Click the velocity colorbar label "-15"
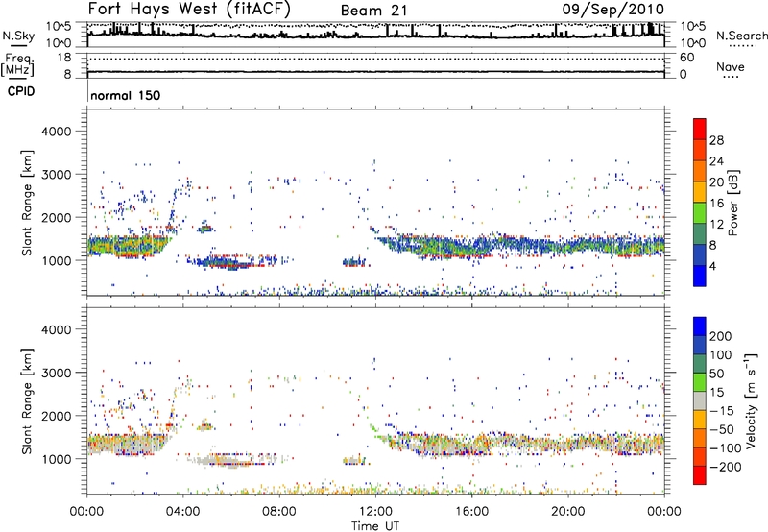Image resolution: width=768 pixels, height=532 pixels. 722,411
